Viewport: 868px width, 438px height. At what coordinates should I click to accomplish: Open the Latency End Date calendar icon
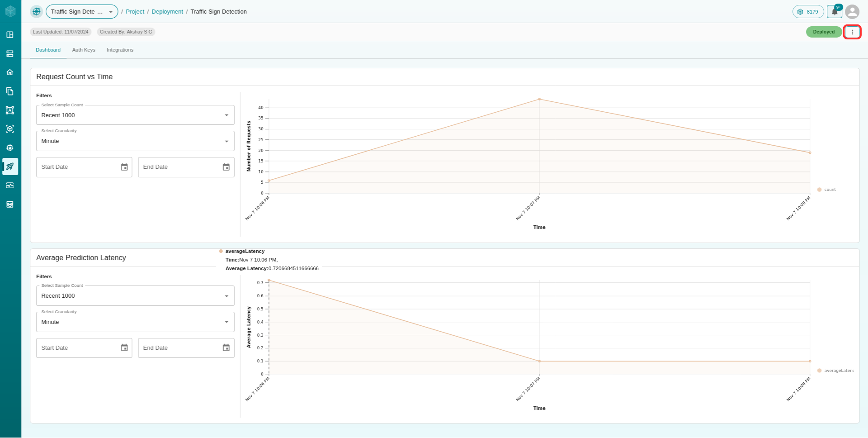(226, 348)
